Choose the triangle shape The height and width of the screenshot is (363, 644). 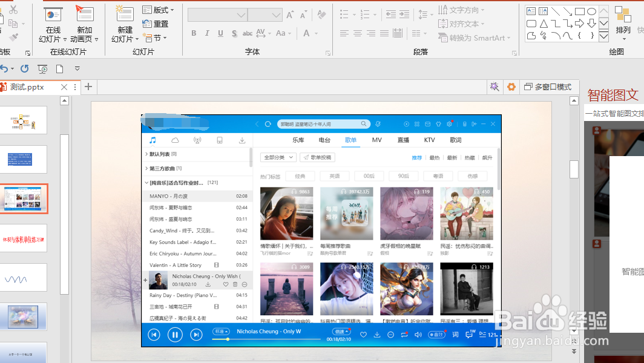click(x=544, y=24)
